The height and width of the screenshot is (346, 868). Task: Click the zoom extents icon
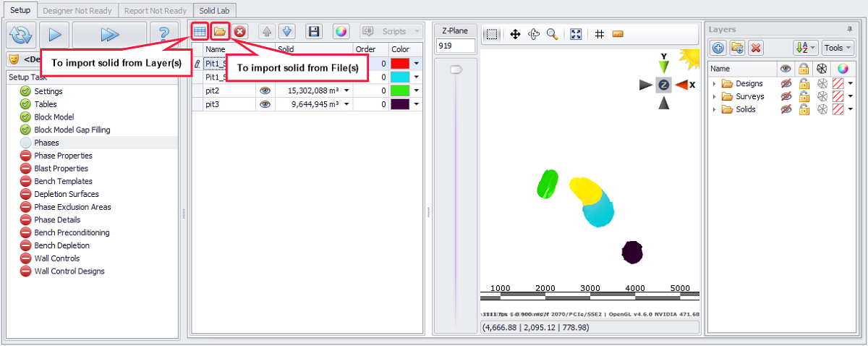point(576,34)
